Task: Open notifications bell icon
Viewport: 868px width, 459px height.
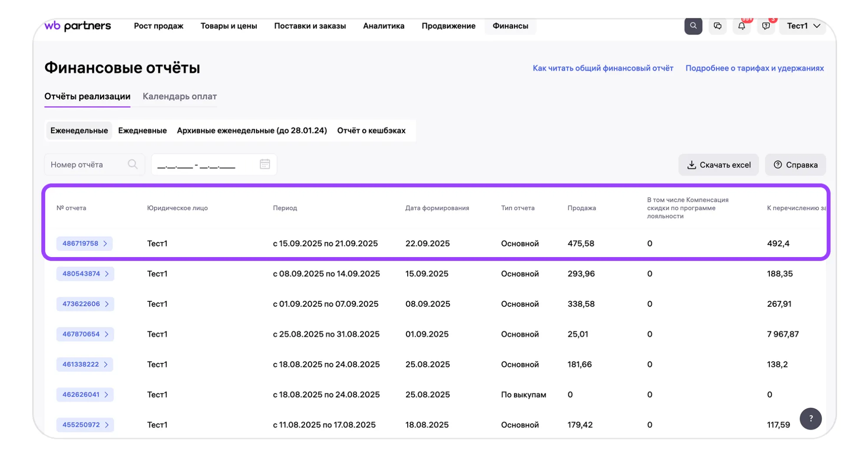Action: point(742,26)
